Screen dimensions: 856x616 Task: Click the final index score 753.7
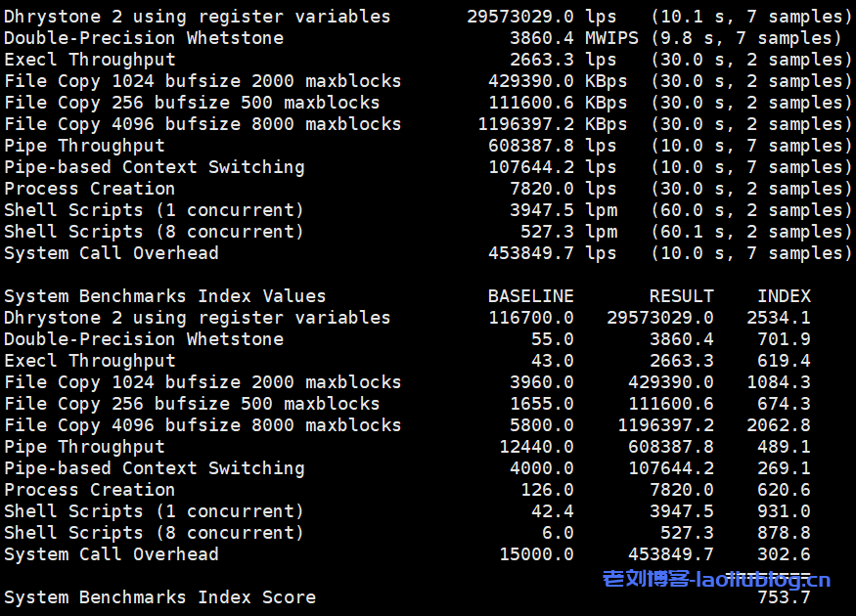tap(784, 597)
